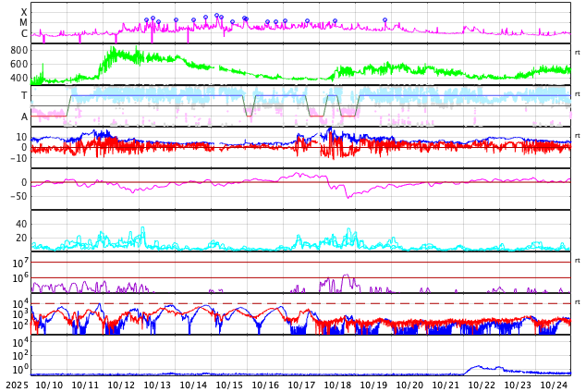
Task: Select the 10/10 date label on the time axis
Action: tap(49, 385)
